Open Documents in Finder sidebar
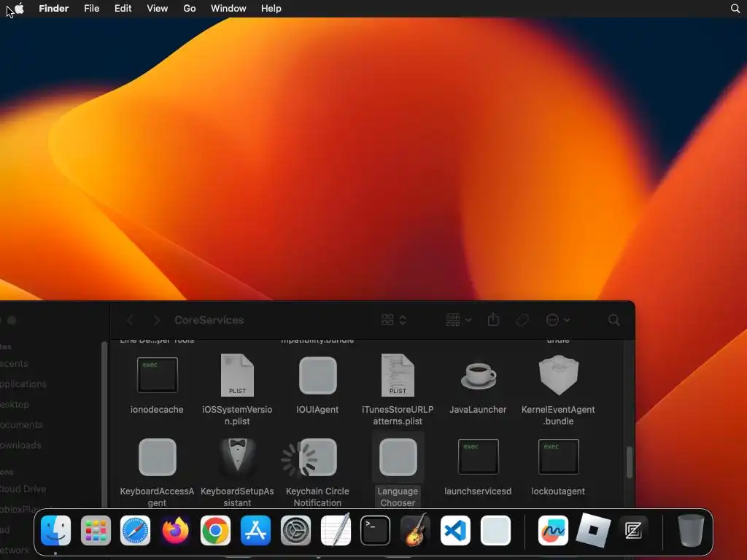The image size is (747, 560). coord(21,425)
